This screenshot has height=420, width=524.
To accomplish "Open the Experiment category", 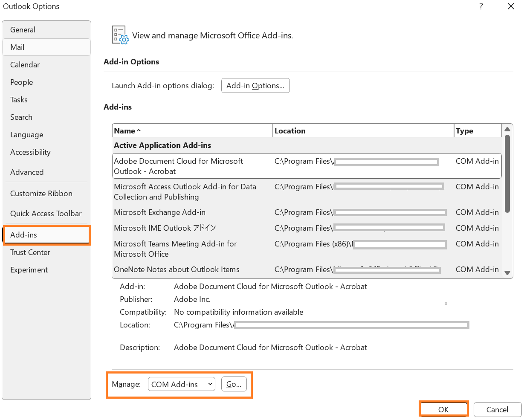I will click(x=46, y=270).
